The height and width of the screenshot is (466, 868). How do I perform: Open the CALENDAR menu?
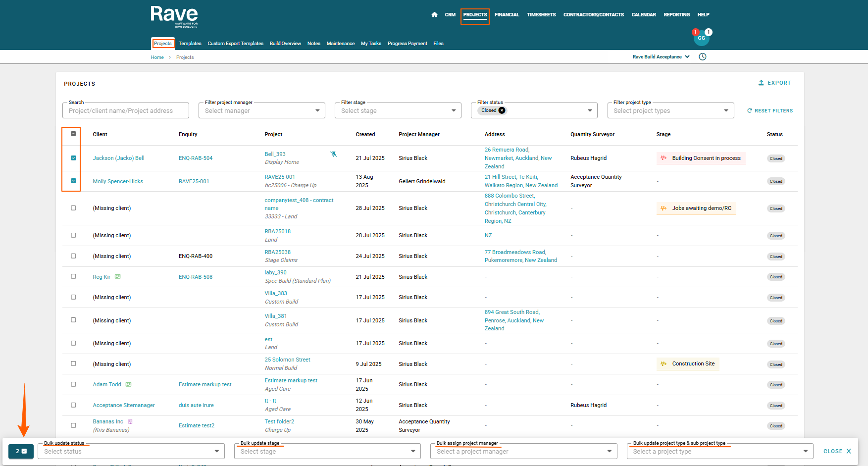point(644,15)
